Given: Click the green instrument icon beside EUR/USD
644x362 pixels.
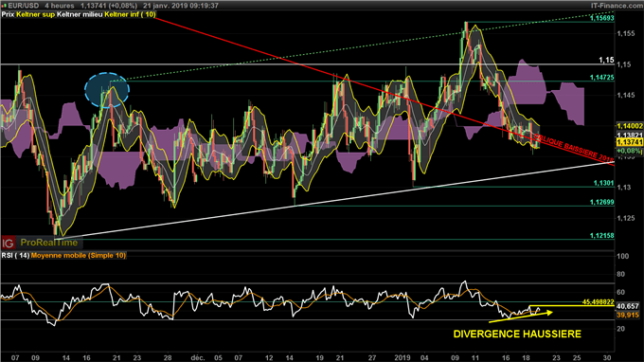Looking at the screenshot, I should [x=4, y=6].
